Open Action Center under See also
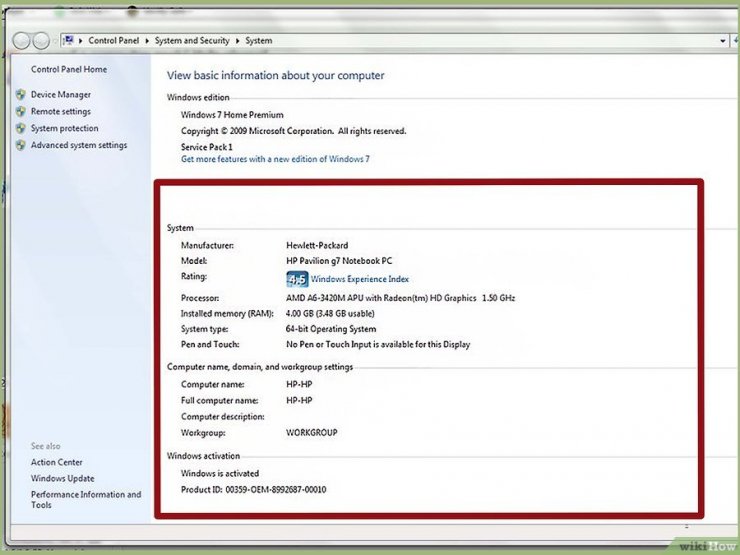Viewport: 740px width, 555px height. coord(57,462)
